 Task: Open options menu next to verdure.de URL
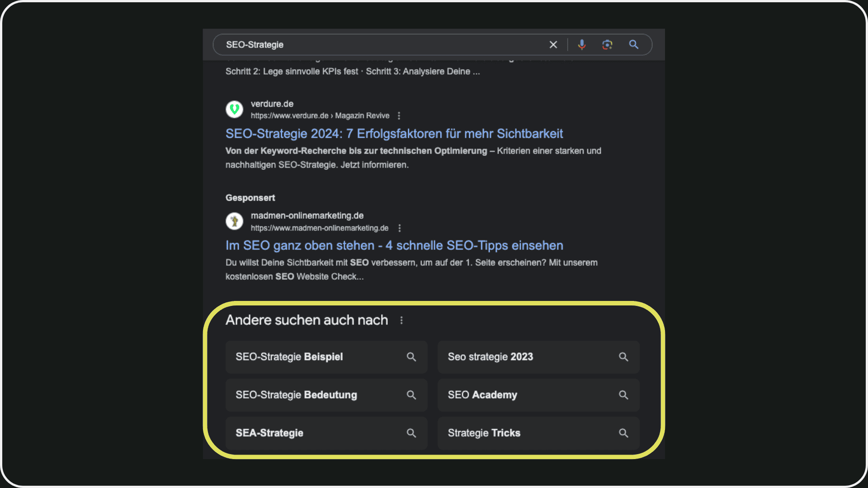[399, 116]
